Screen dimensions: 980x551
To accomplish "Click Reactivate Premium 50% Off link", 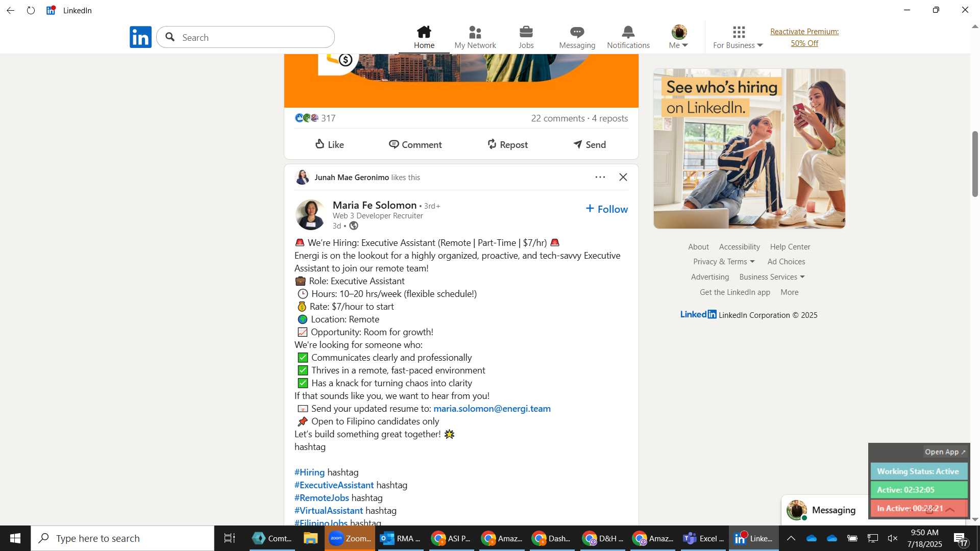I will [804, 37].
